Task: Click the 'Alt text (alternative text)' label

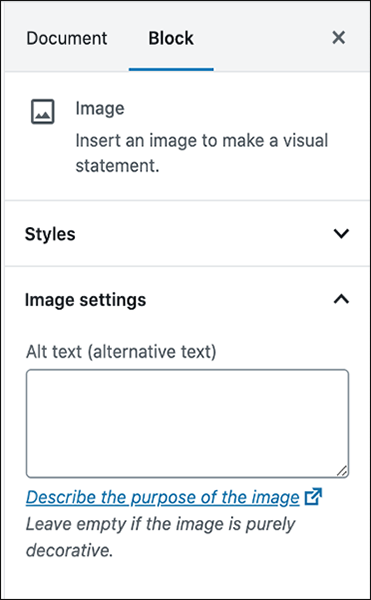Action: pyautogui.click(x=121, y=352)
